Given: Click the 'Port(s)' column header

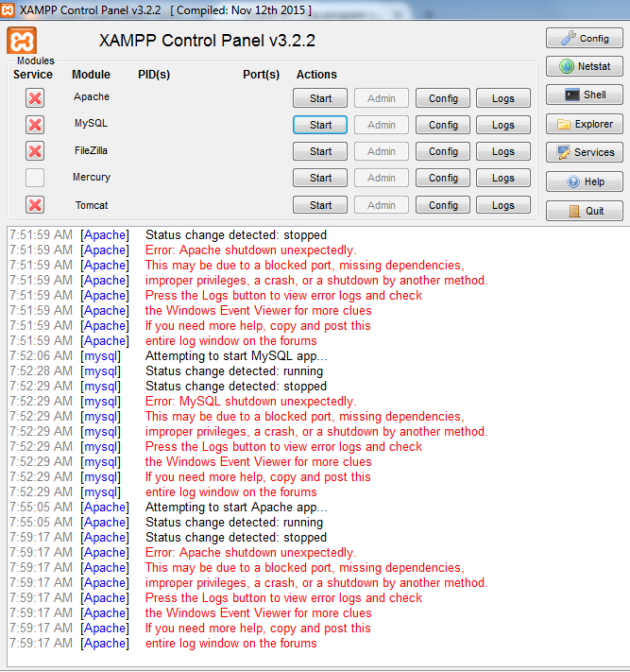Looking at the screenshot, I should (262, 75).
